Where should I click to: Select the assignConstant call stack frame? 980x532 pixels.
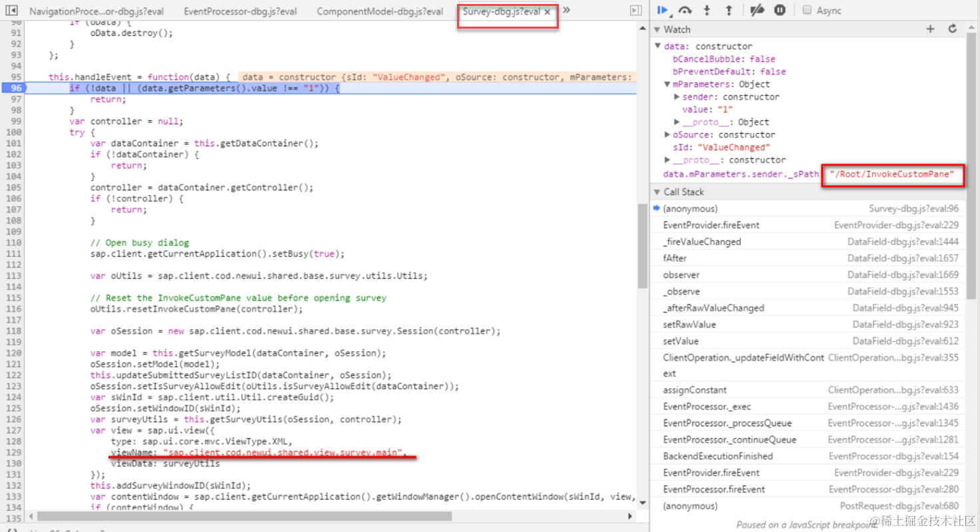coord(810,390)
